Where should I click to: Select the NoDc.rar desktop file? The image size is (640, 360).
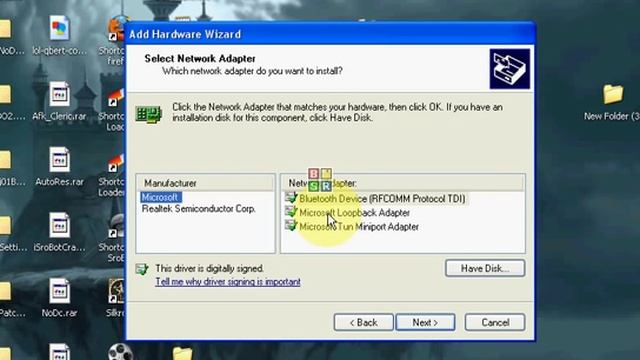59,298
